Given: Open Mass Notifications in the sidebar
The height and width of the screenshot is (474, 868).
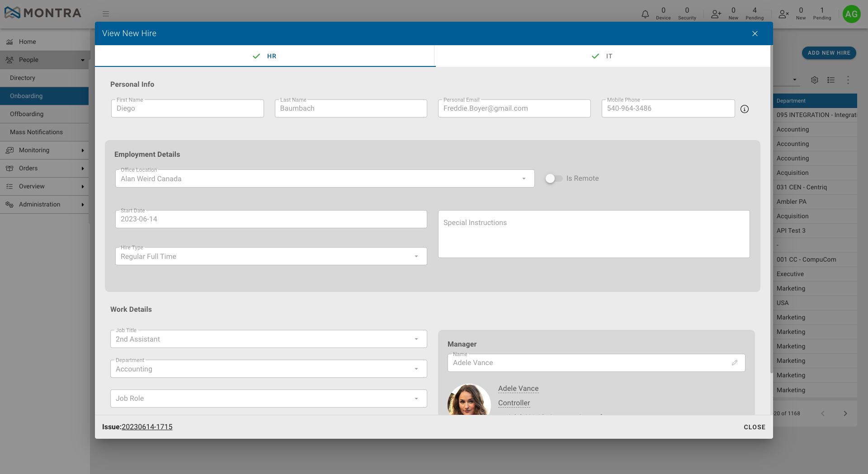Looking at the screenshot, I should click(x=44, y=132).
